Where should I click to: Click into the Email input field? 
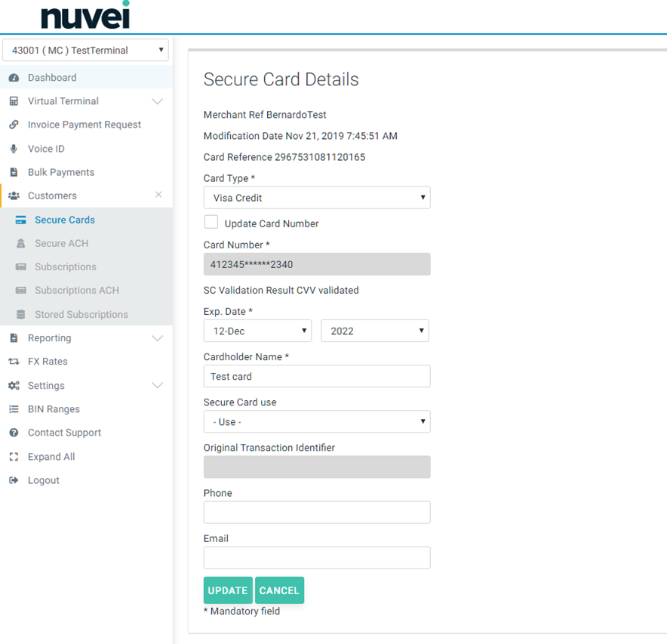(317, 558)
